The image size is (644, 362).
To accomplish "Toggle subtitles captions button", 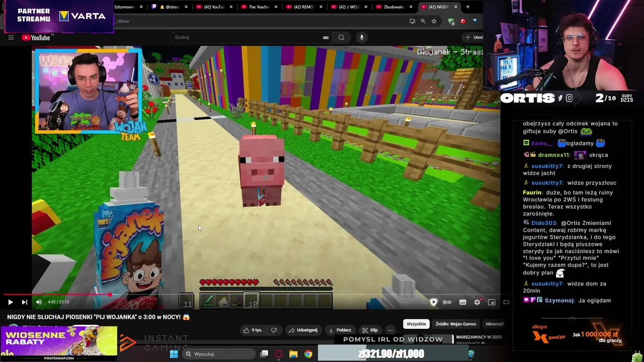I will (462, 302).
